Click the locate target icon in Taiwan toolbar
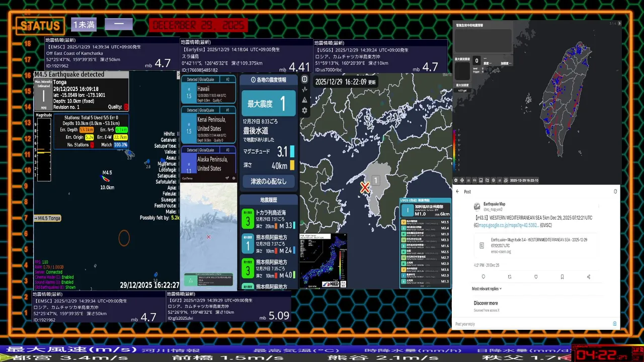Viewport: 644px width, 362px height. [x=462, y=180]
